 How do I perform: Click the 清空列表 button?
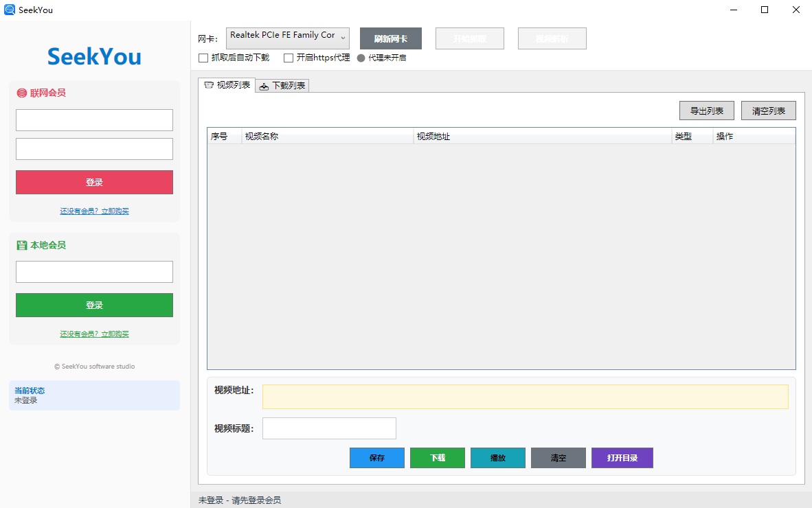[769, 111]
